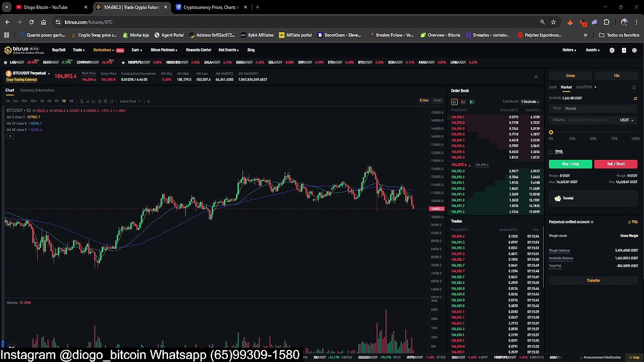
Task: Click the chart refresh icon next to Latest Price
Action: (x=148, y=101)
